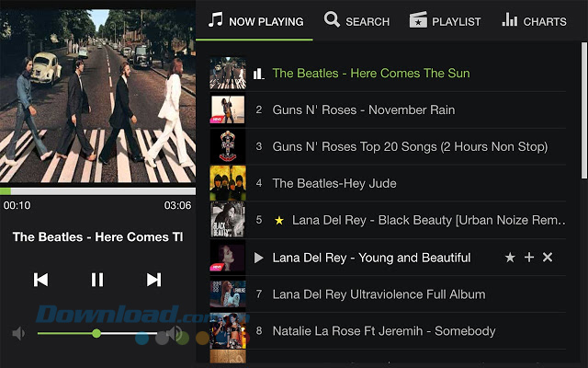Seek in the song progress bar
This screenshot has width=588, height=368.
click(x=96, y=190)
